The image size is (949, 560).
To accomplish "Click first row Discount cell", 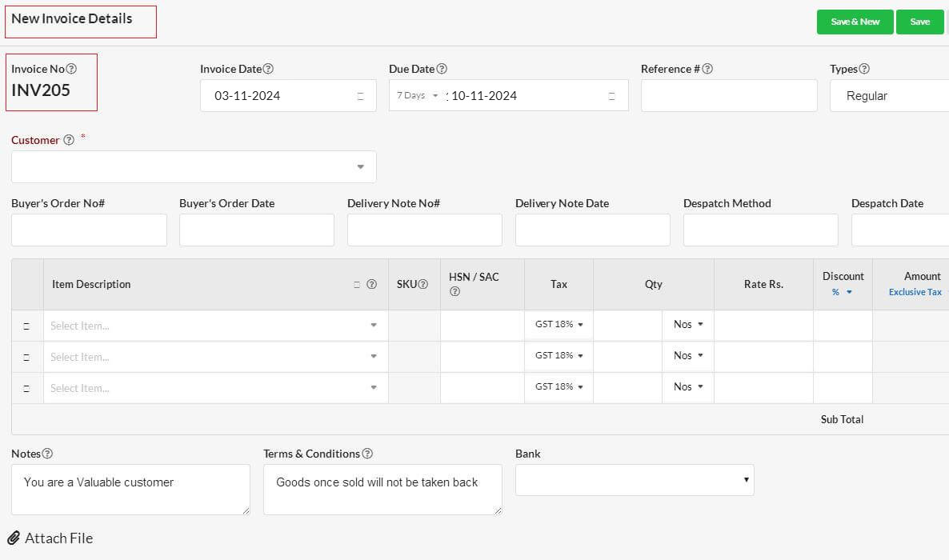I will click(843, 326).
